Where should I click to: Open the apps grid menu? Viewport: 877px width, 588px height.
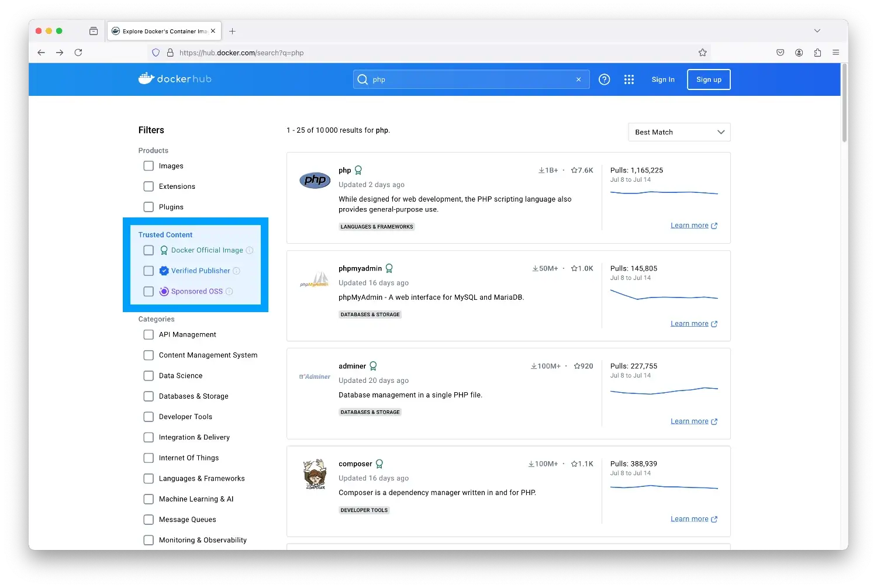tap(629, 79)
